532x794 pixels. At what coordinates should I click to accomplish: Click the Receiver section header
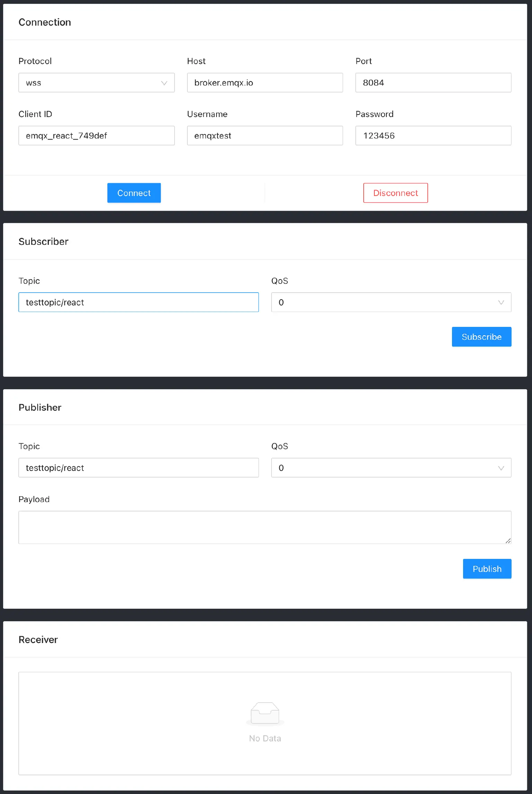38,640
